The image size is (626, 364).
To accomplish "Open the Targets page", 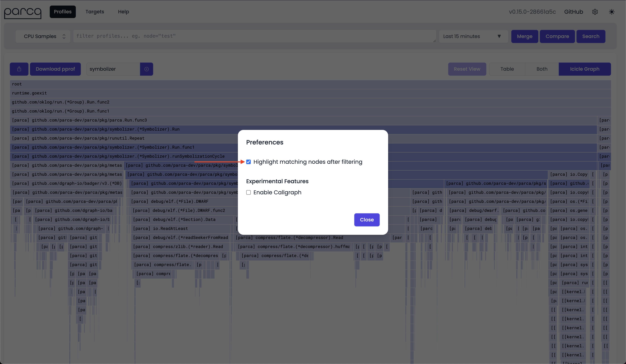I will click(95, 12).
